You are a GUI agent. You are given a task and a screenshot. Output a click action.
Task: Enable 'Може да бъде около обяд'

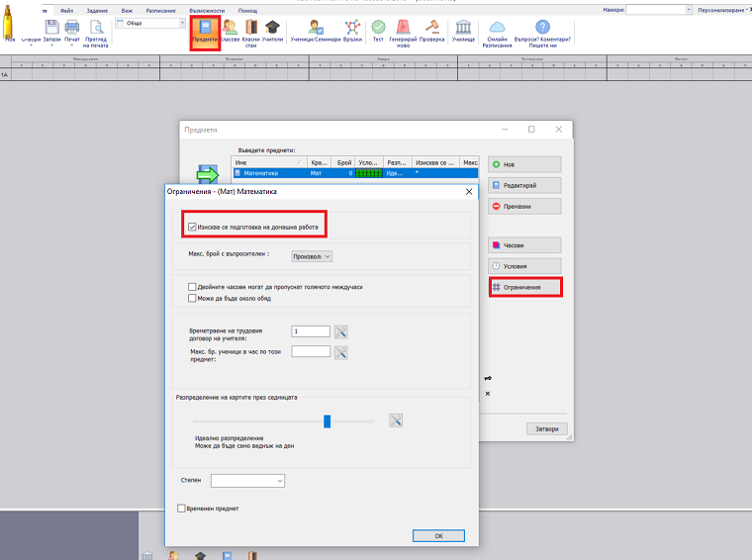[x=192, y=298]
